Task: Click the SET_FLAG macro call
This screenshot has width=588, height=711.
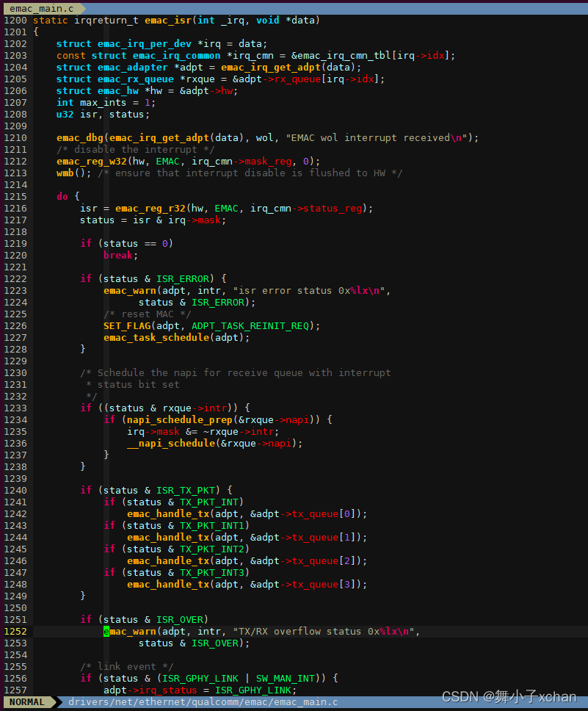Action: (x=127, y=326)
